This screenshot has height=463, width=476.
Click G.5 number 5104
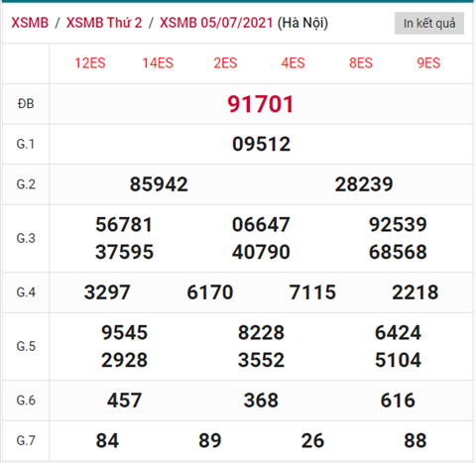coord(398,360)
